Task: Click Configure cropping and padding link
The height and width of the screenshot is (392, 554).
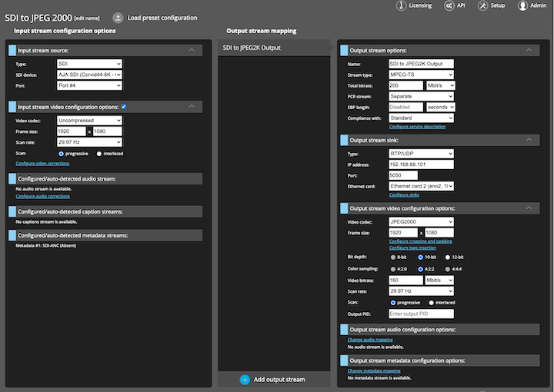Action: click(420, 241)
